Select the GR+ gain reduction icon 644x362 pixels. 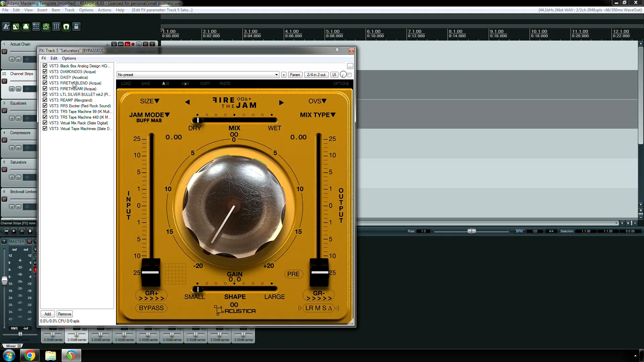click(151, 295)
